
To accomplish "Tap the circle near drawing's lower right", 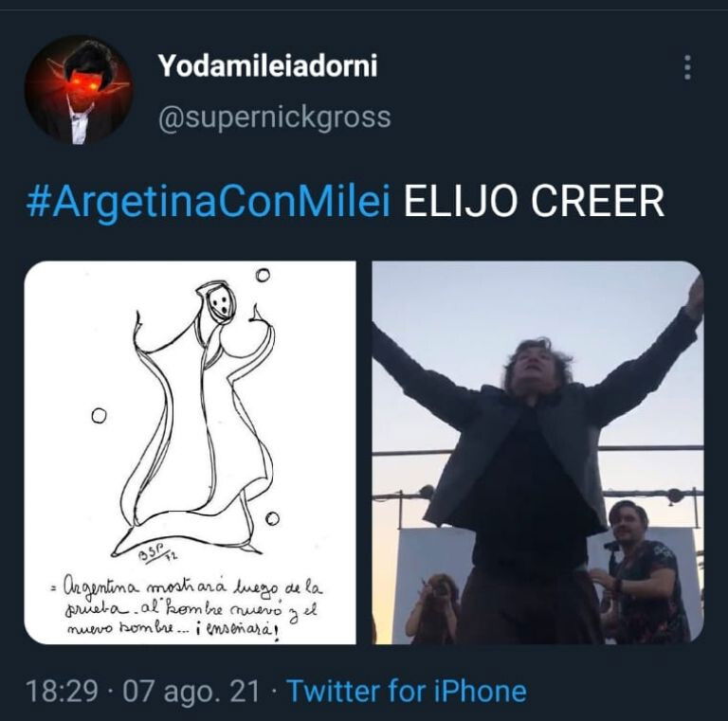I will tap(273, 518).
